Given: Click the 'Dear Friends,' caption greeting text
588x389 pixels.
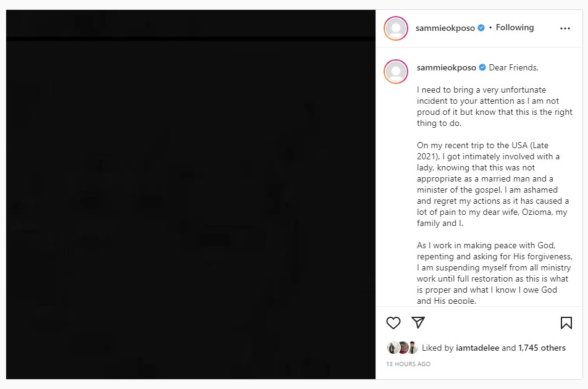Looking at the screenshot, I should point(514,67).
